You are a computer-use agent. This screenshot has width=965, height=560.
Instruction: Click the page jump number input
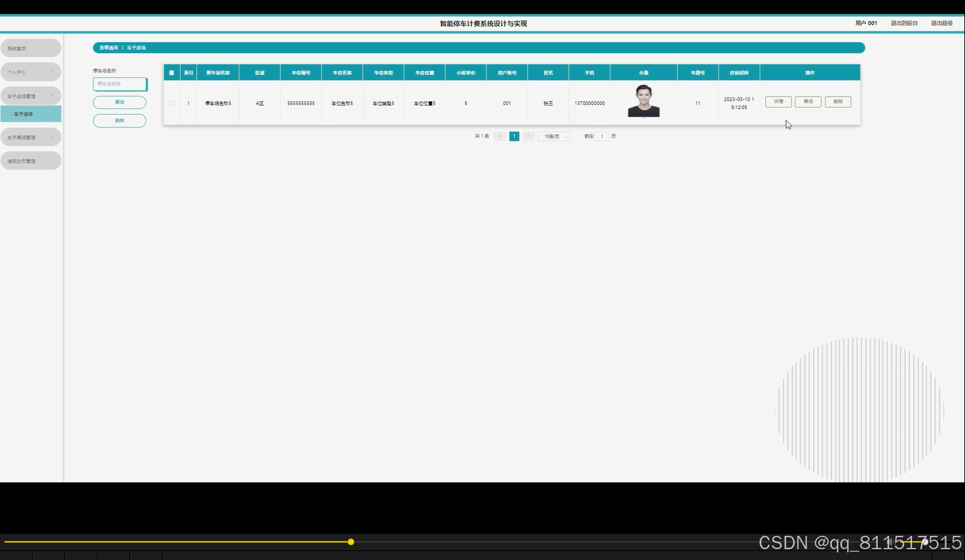click(602, 136)
